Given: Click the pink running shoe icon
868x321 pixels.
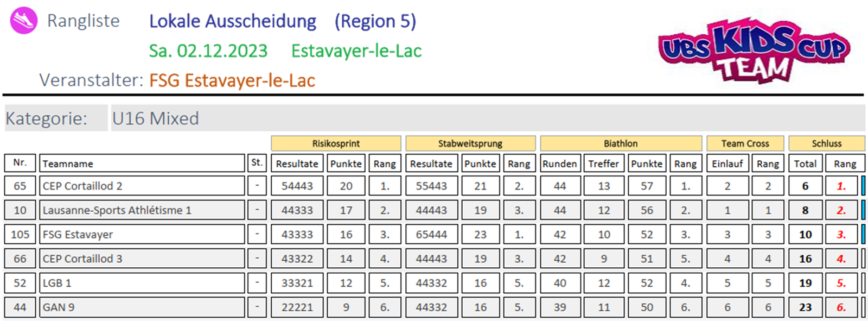Looking at the screenshot, I should [24, 21].
